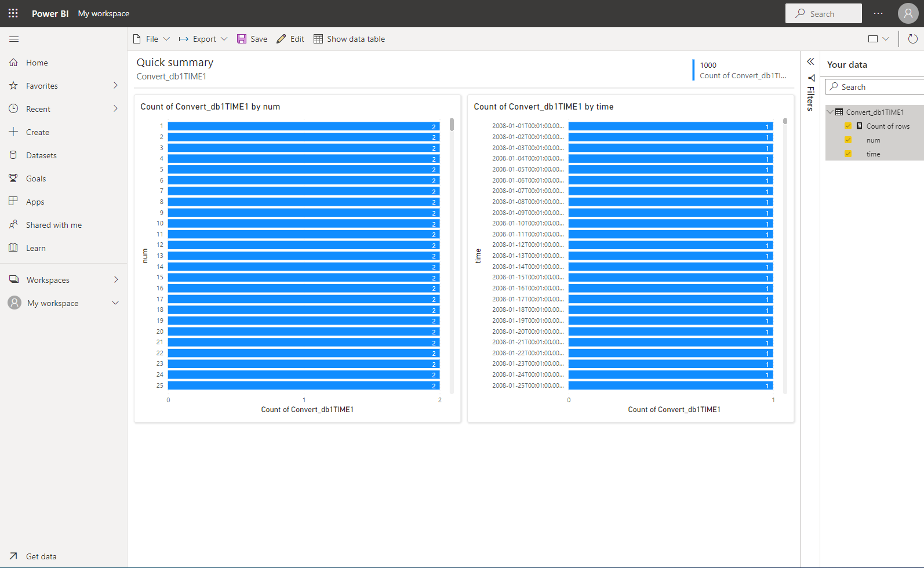The width and height of the screenshot is (924, 568).
Task: Click Show data table button
Action: [x=350, y=39]
